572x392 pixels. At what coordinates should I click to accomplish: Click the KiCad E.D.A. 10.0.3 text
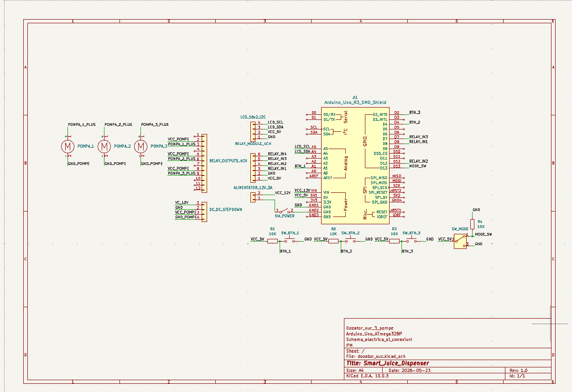(x=367, y=376)
